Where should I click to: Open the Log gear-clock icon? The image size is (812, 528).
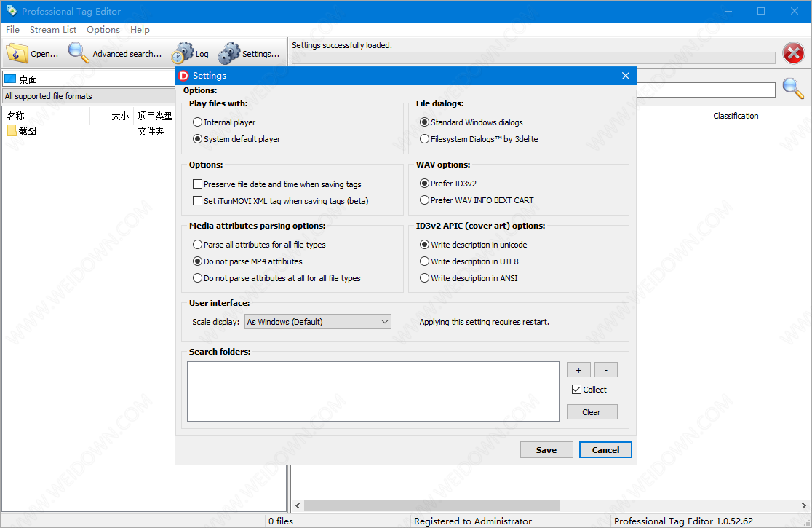pyautogui.click(x=183, y=53)
